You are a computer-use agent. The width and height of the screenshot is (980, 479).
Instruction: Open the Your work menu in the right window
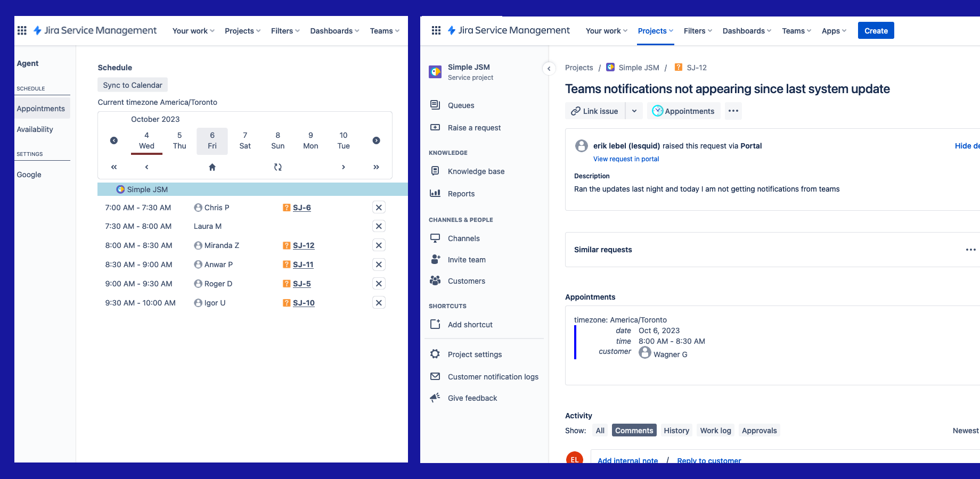pyautogui.click(x=607, y=31)
